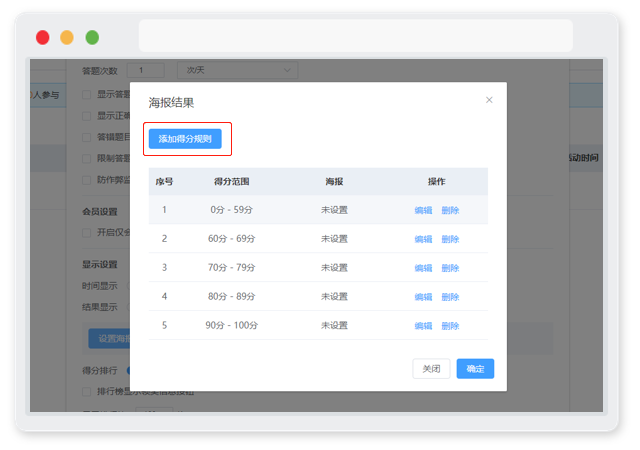Close the 海报结果 dialog with the X

point(489,100)
